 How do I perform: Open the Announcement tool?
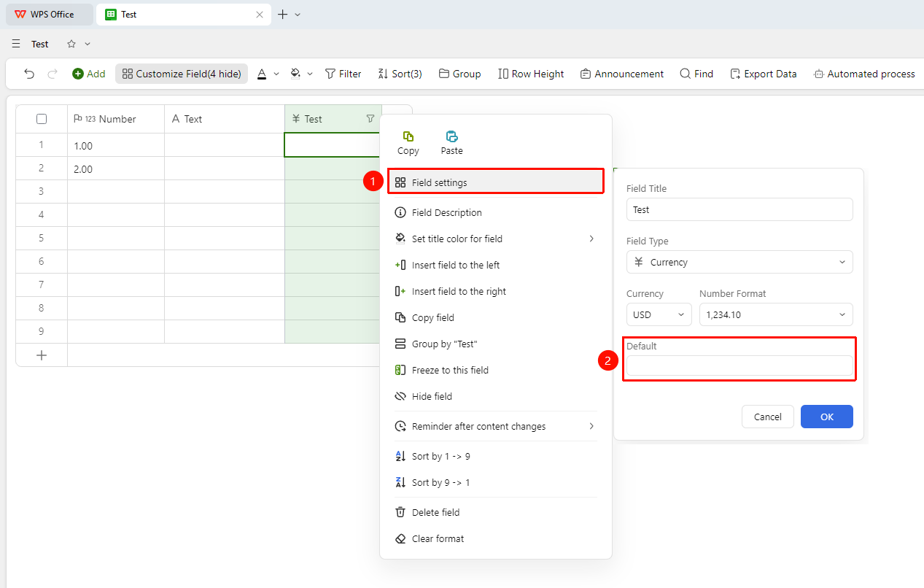(622, 74)
